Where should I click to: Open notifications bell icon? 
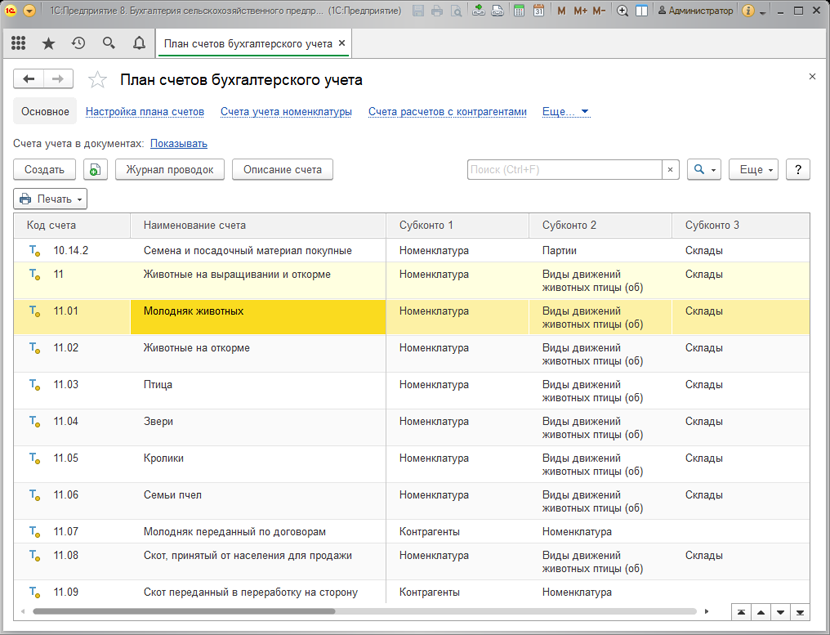(139, 43)
